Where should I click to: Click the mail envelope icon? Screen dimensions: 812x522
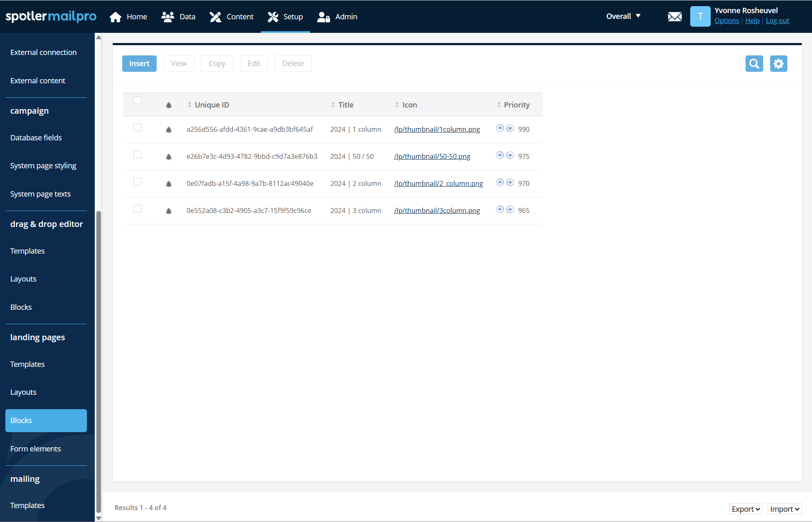click(675, 16)
